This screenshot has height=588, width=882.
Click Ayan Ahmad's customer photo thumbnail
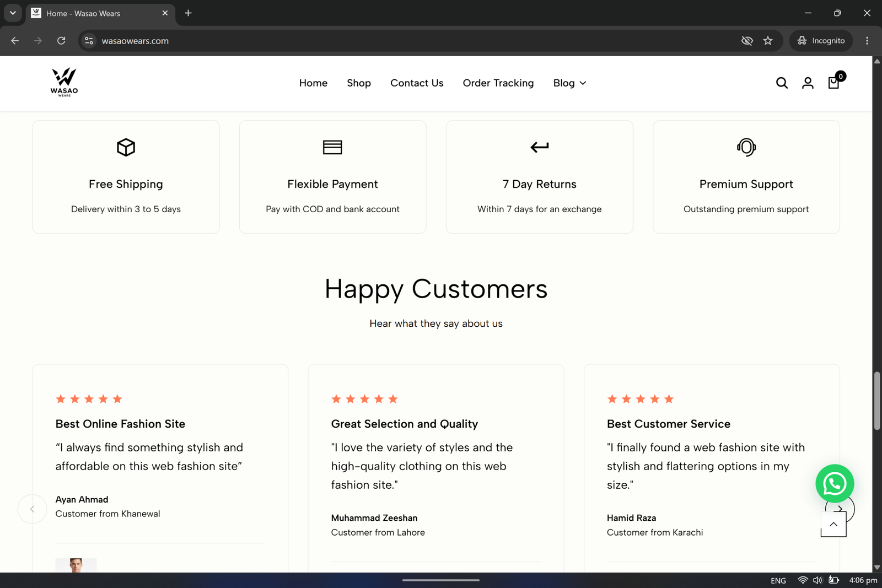tap(76, 565)
